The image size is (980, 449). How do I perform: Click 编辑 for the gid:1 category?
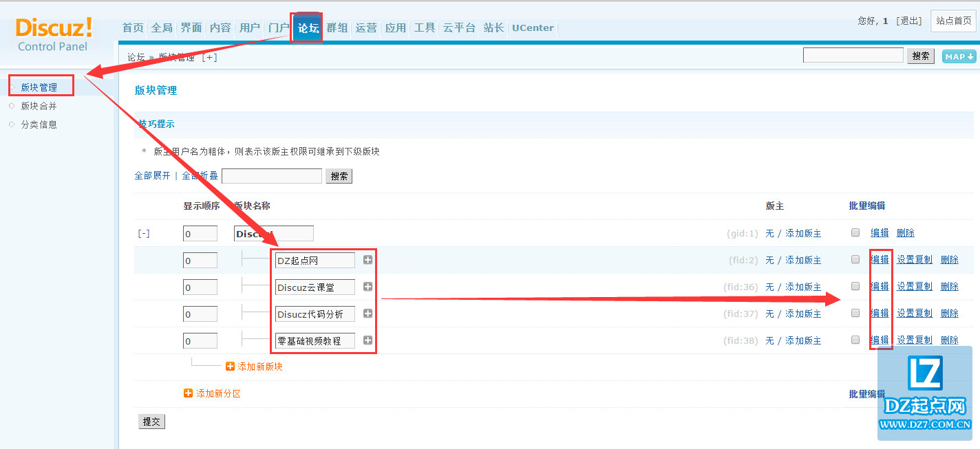point(880,233)
